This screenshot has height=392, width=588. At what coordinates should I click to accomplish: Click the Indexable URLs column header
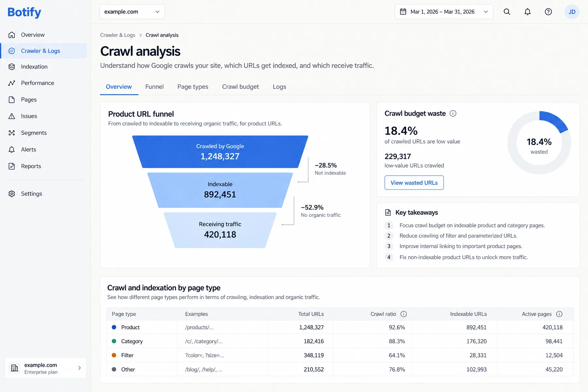point(468,314)
